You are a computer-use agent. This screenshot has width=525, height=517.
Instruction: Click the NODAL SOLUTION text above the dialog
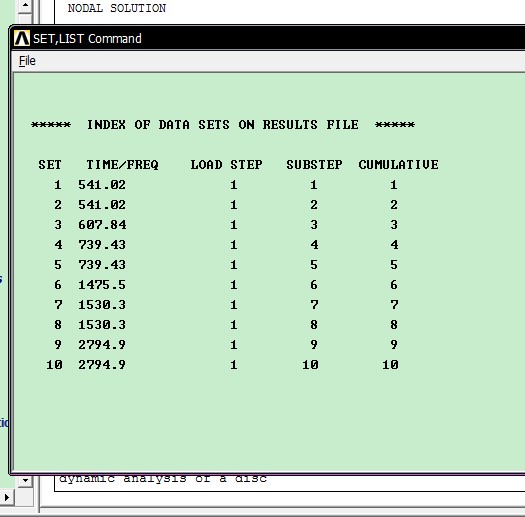click(x=117, y=8)
